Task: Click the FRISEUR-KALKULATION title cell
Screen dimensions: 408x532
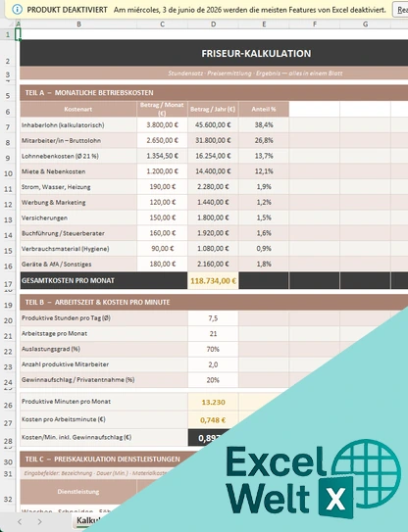Action: (214, 53)
